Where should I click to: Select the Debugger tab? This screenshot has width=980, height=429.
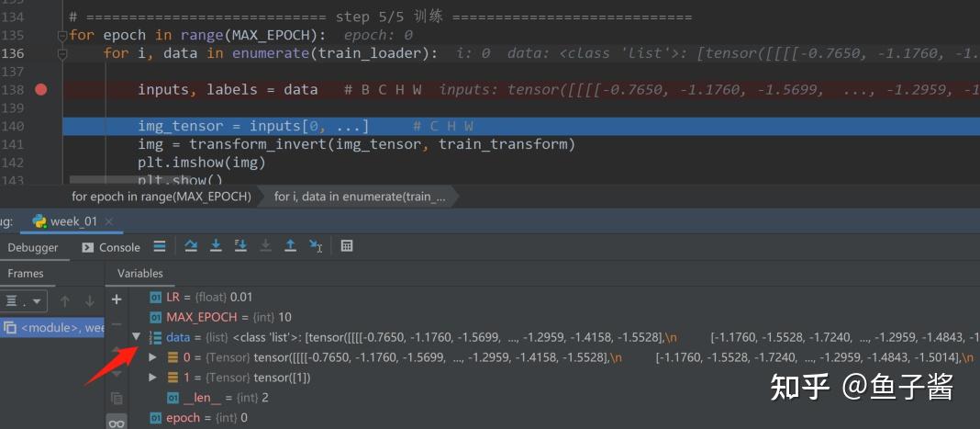click(x=33, y=247)
